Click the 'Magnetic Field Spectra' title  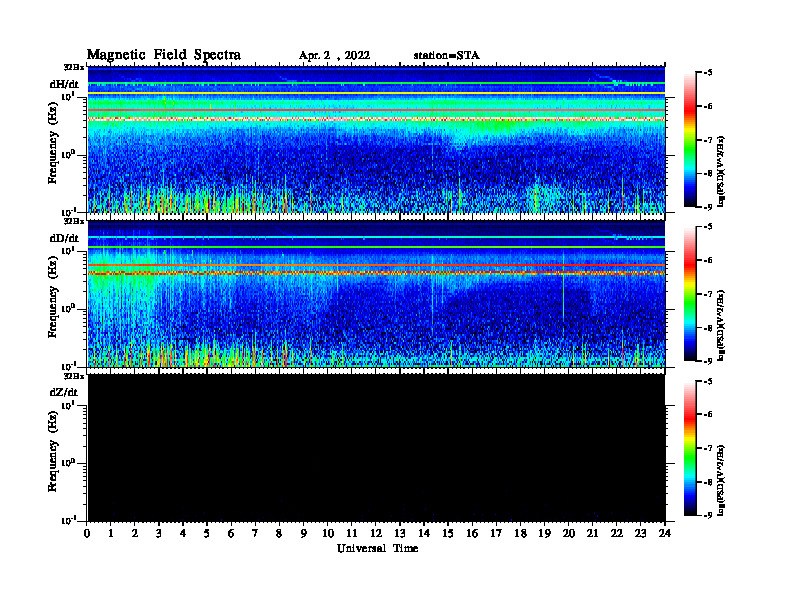pyautogui.click(x=164, y=55)
